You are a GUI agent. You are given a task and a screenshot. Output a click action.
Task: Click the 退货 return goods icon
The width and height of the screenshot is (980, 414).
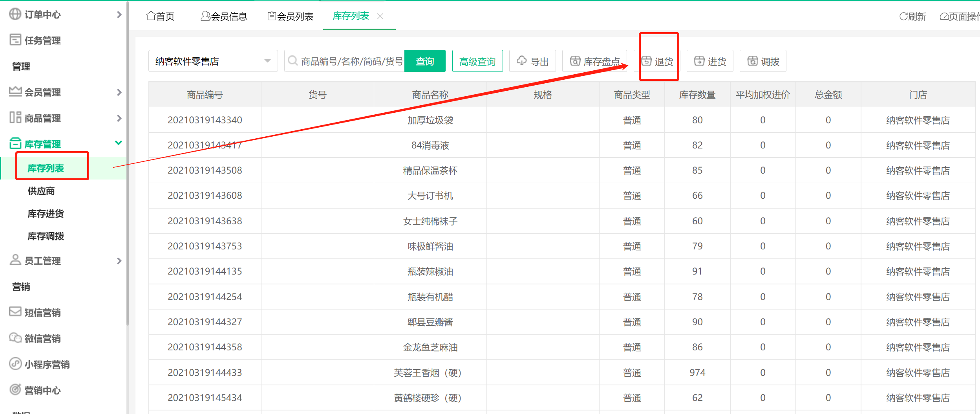pyautogui.click(x=646, y=61)
